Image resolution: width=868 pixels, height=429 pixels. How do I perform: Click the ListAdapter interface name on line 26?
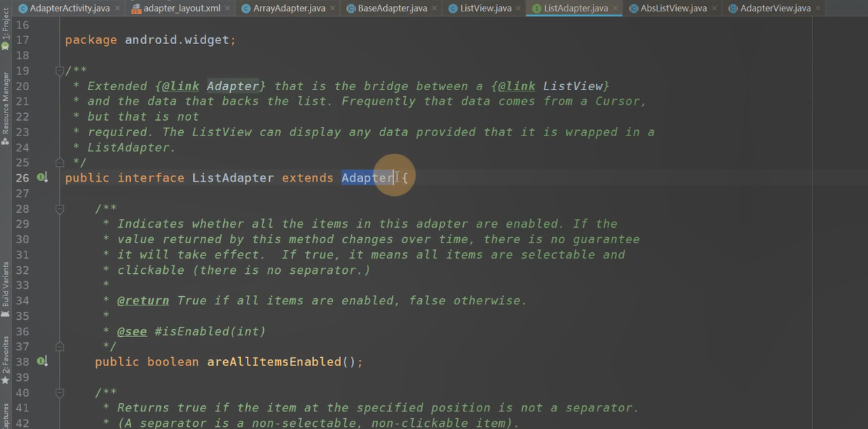coord(233,178)
